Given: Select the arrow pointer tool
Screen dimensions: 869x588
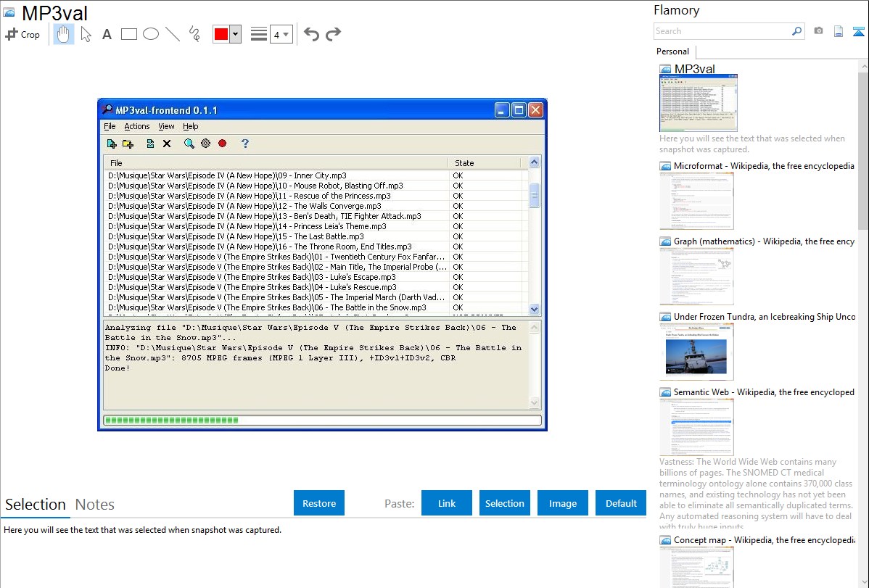Looking at the screenshot, I should pyautogui.click(x=86, y=34).
